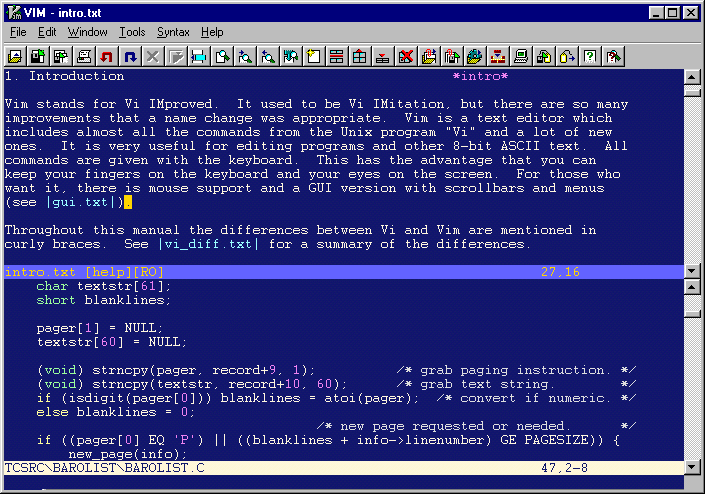The height and width of the screenshot is (494, 705).
Task: Click the question mark Help toolbar icon
Action: pos(590,56)
